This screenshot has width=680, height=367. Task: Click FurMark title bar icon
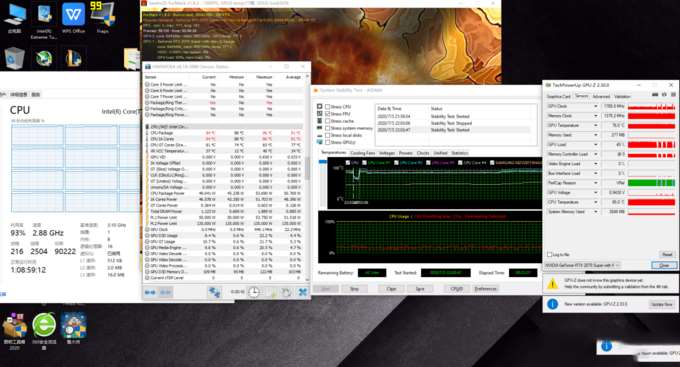[x=144, y=3]
